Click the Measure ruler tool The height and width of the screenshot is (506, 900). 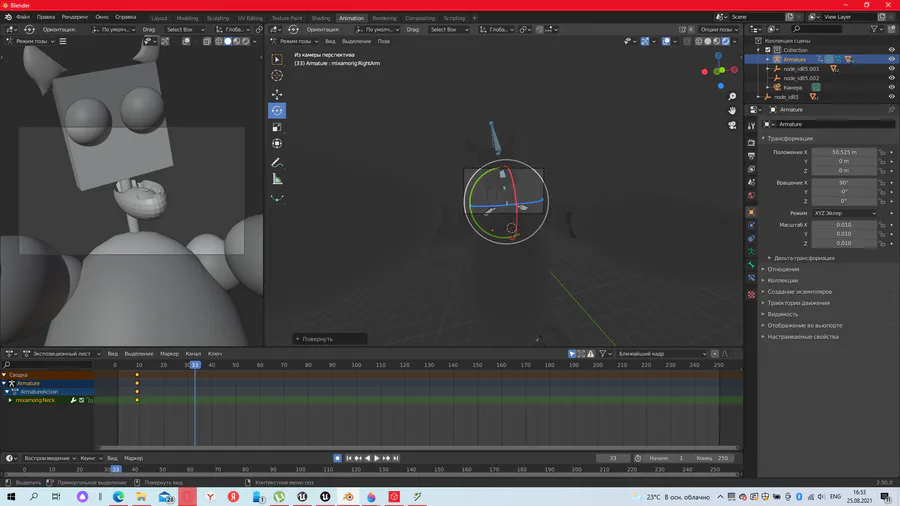click(x=277, y=179)
